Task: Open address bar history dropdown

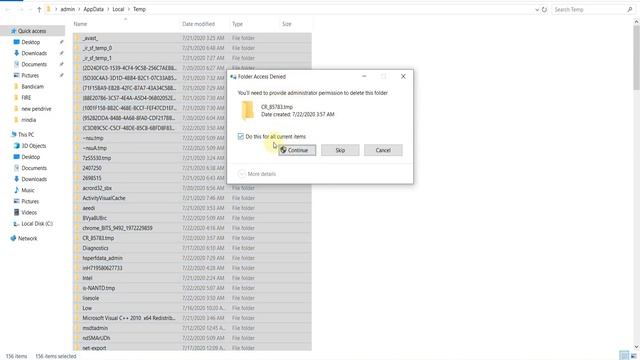Action: click(x=537, y=9)
